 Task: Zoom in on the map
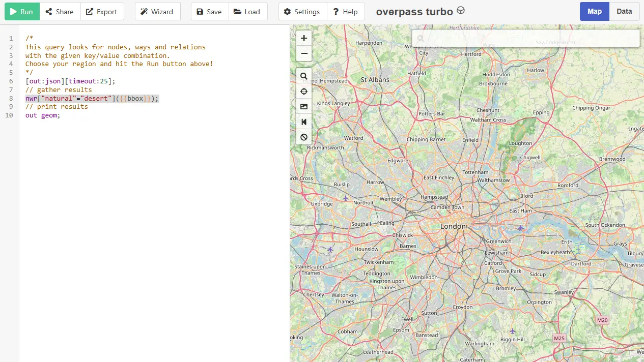click(x=304, y=38)
